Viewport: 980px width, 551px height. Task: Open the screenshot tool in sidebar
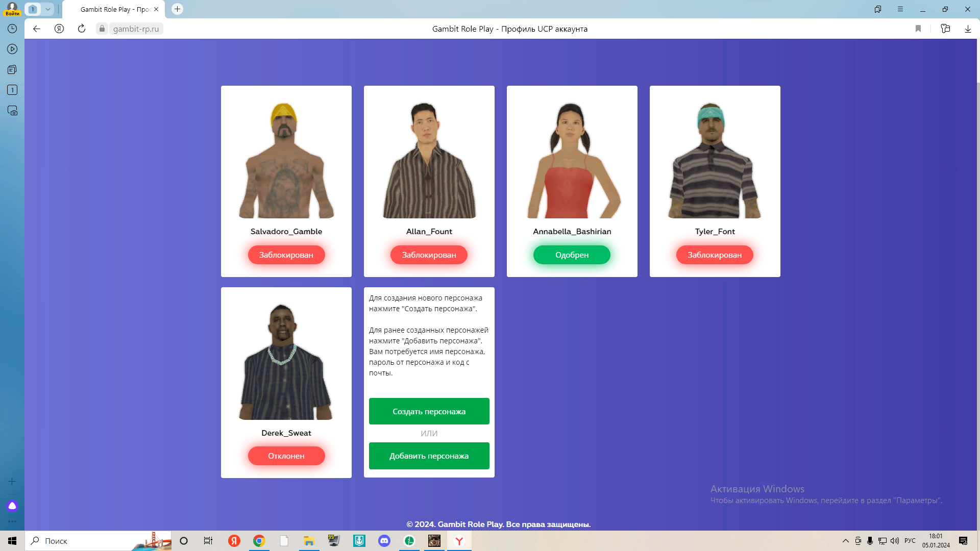12,111
